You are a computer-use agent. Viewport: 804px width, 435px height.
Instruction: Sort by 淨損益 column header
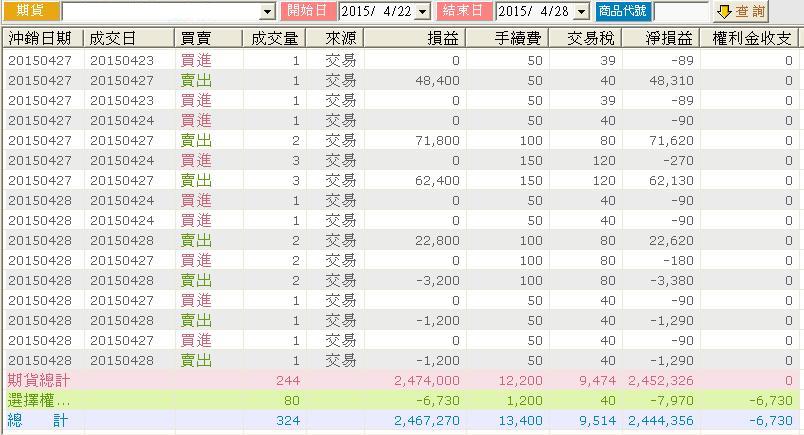click(661, 38)
